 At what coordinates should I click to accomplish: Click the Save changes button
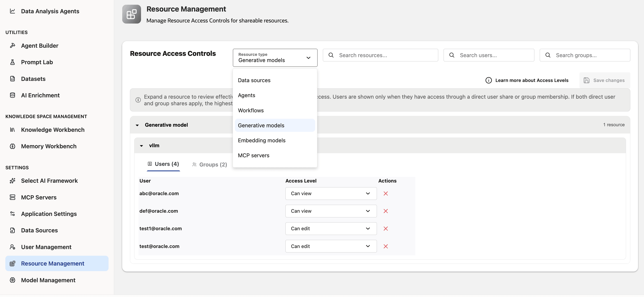pos(604,80)
